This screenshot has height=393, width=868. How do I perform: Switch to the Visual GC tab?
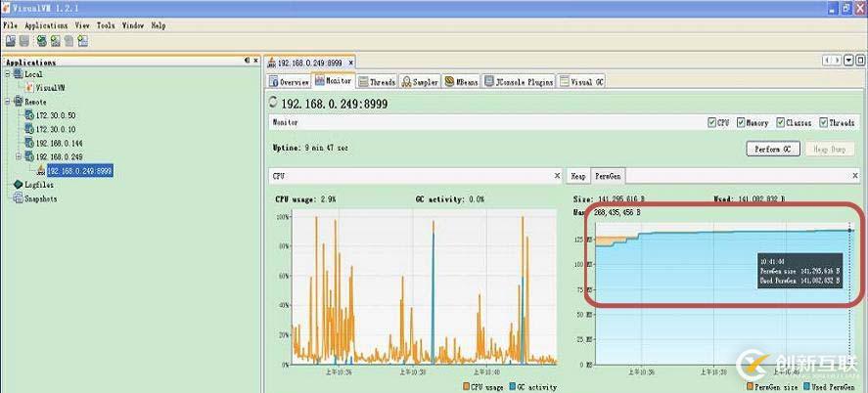coord(581,82)
